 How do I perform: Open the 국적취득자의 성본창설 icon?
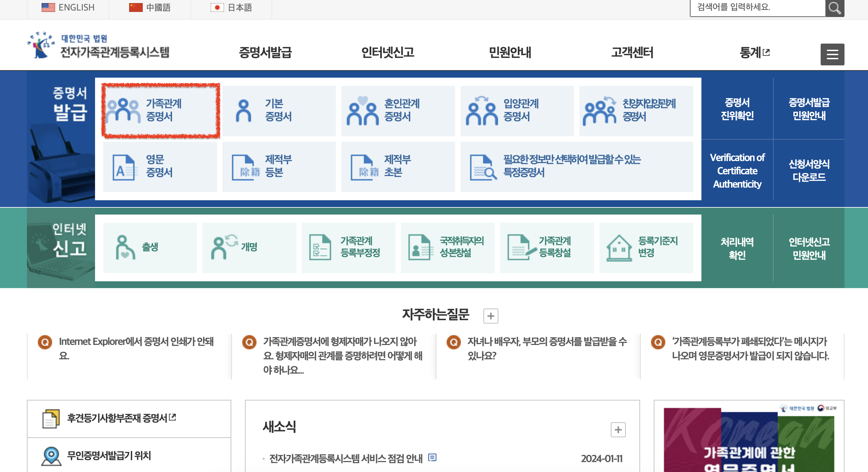pyautogui.click(x=447, y=248)
